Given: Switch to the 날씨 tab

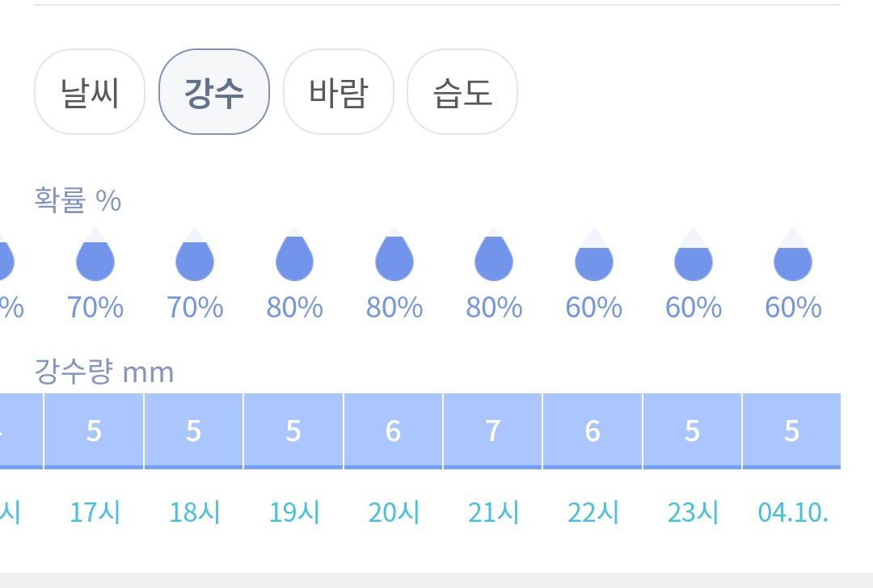Looking at the screenshot, I should pyautogui.click(x=90, y=92).
